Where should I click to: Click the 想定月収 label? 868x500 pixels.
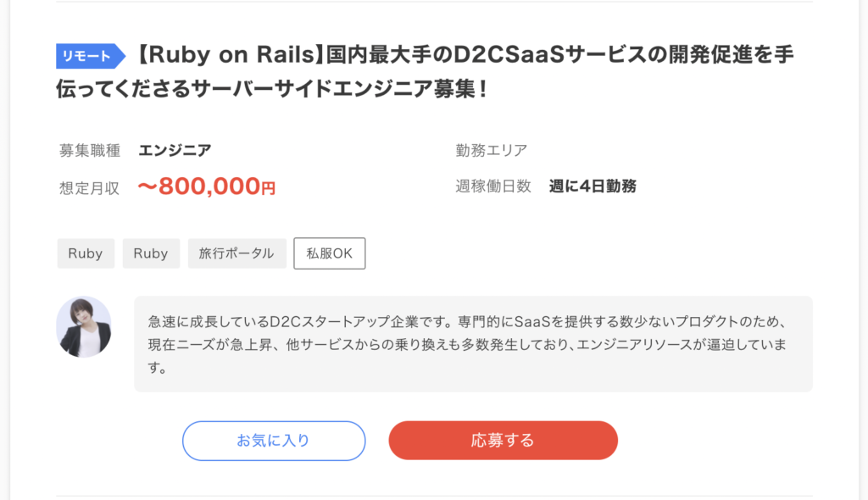(x=90, y=188)
